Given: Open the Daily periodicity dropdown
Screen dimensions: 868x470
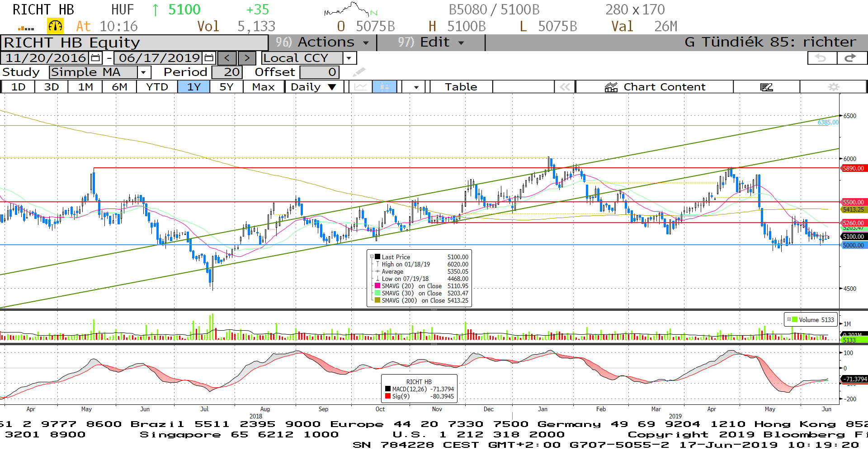Looking at the screenshot, I should tap(314, 87).
